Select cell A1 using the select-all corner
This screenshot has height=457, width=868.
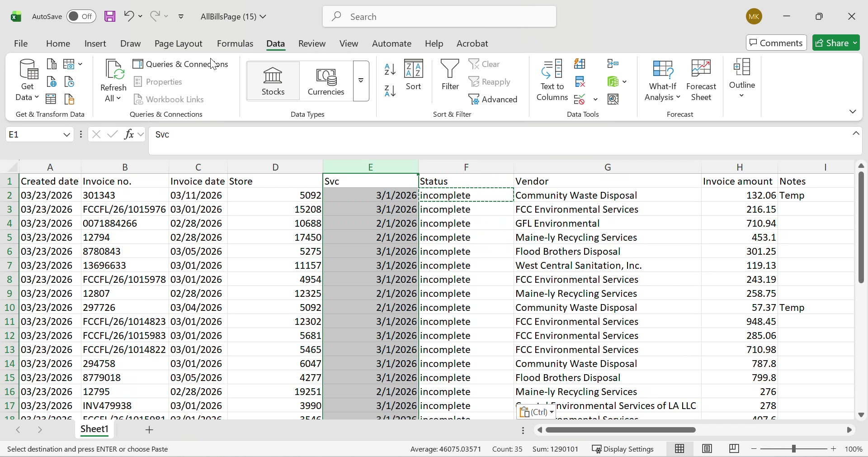click(10, 167)
